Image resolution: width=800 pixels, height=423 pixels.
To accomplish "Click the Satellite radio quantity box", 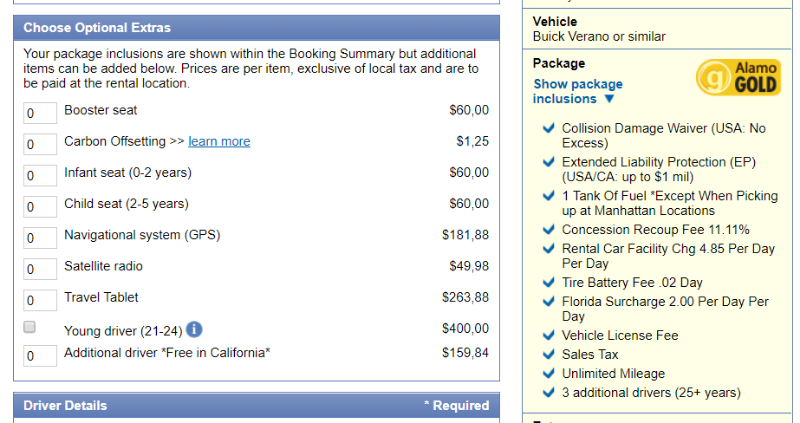I will (40, 269).
